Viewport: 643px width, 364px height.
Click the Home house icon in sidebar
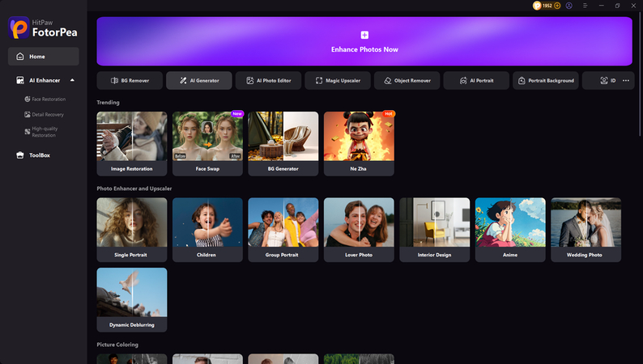pyautogui.click(x=19, y=57)
